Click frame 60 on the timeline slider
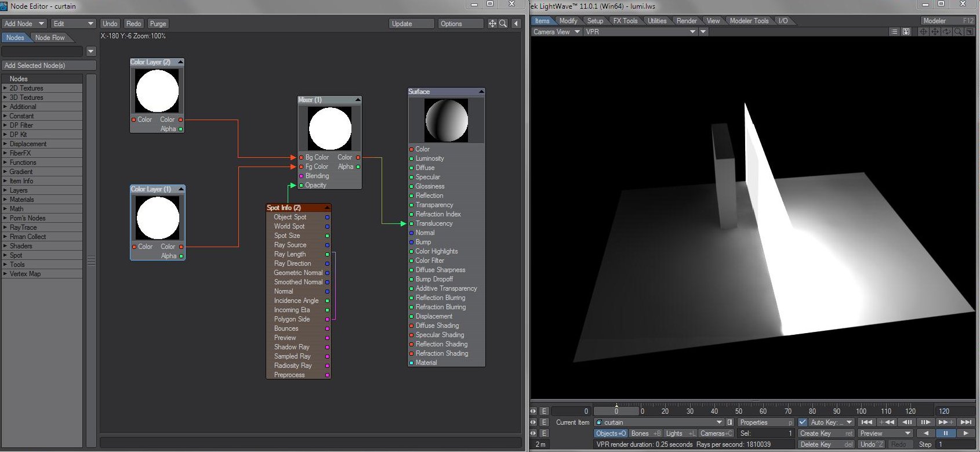The height and width of the screenshot is (452, 980). pos(763,411)
